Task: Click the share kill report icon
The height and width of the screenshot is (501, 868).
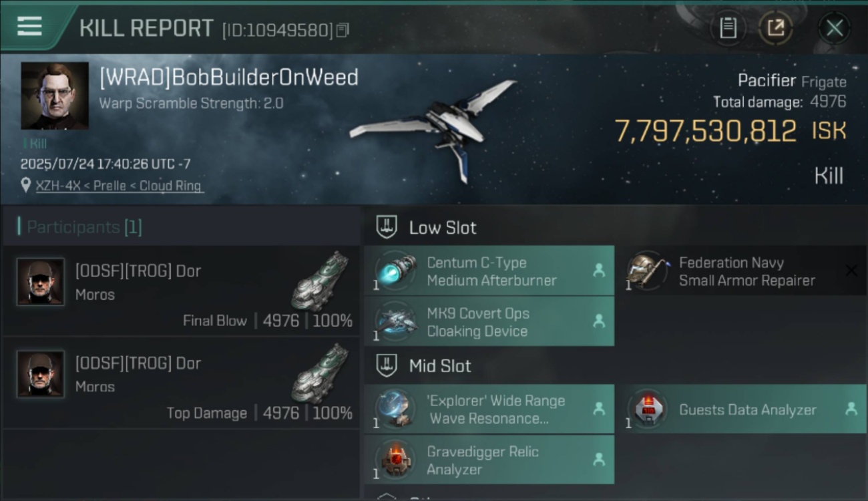Action: (x=775, y=28)
